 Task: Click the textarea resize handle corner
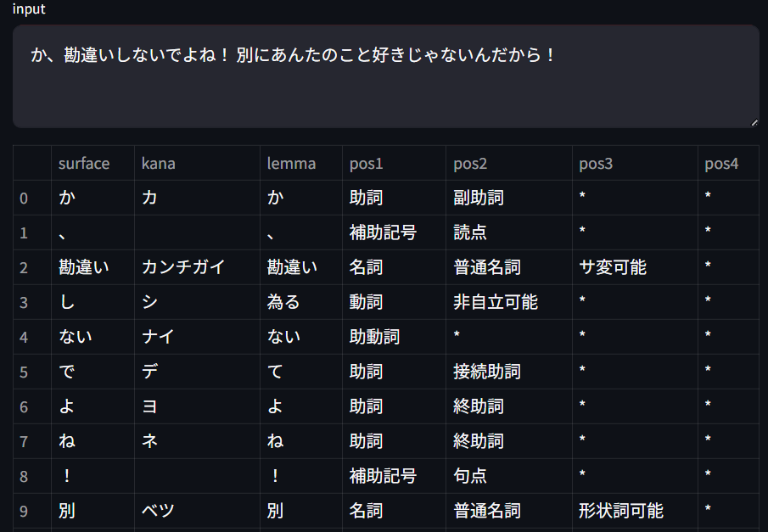tap(754, 123)
